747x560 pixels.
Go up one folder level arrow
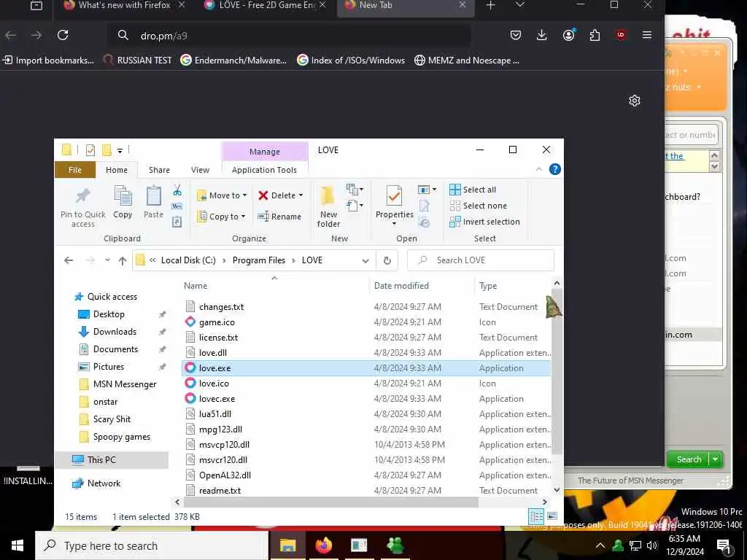click(123, 260)
